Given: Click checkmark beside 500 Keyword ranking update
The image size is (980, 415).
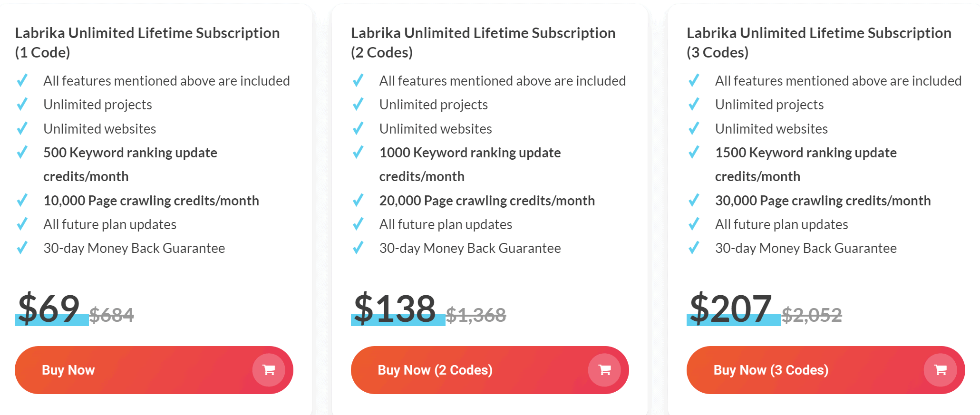Looking at the screenshot, I should point(22,152).
